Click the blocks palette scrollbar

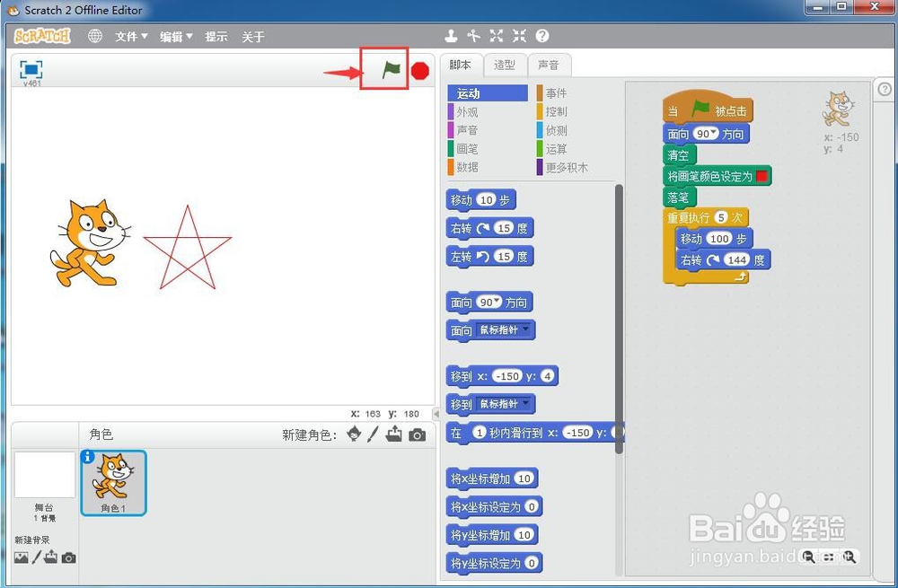click(x=619, y=319)
